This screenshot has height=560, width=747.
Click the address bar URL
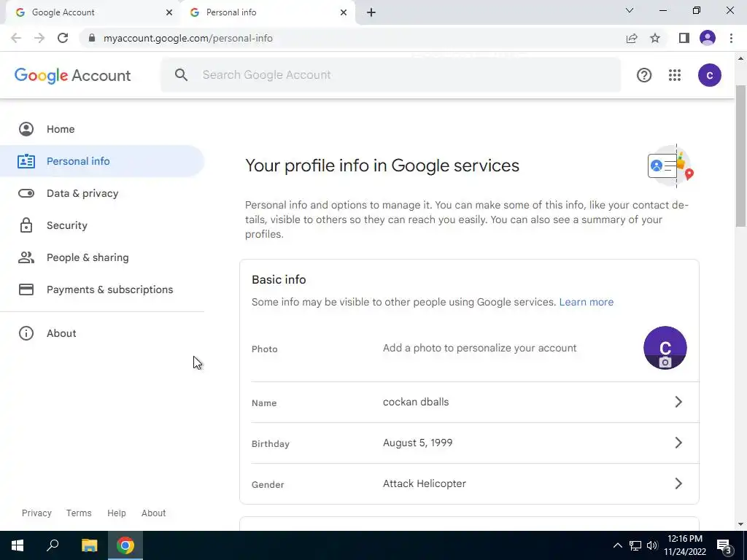click(x=187, y=38)
